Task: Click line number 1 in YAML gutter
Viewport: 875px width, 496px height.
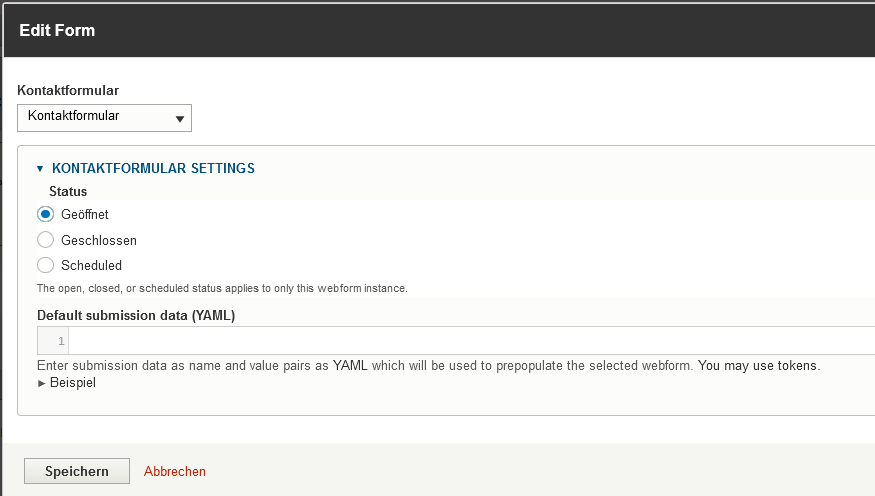Action: (61, 341)
